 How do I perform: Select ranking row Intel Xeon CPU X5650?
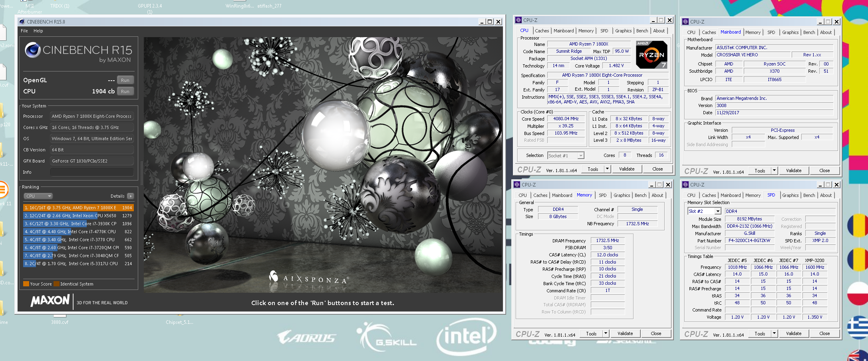(78, 216)
